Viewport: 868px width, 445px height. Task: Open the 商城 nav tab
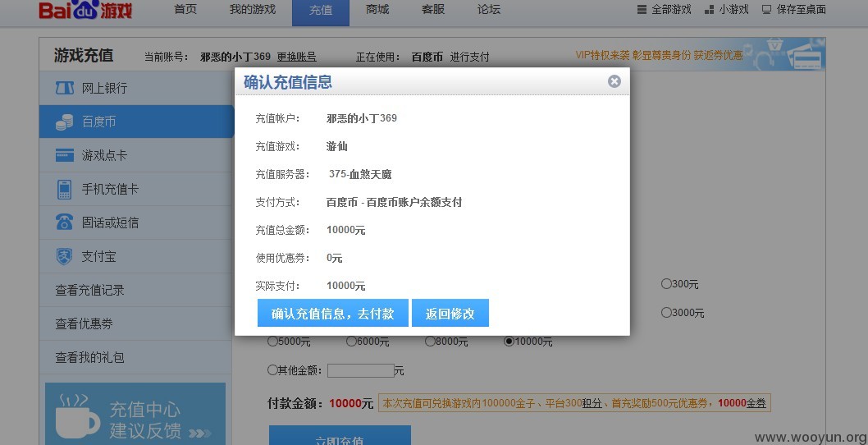[377, 9]
